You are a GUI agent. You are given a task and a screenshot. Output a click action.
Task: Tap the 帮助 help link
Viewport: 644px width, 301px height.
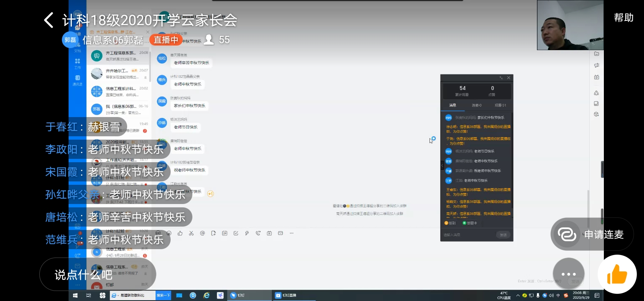click(x=624, y=18)
